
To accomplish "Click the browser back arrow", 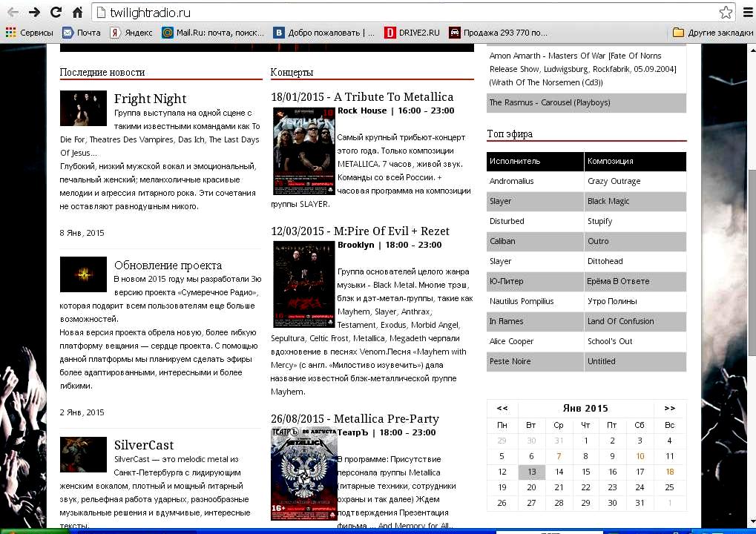I will point(13,12).
